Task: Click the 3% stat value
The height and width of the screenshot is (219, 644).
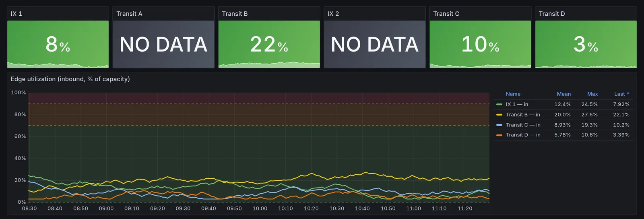Action: (x=586, y=44)
